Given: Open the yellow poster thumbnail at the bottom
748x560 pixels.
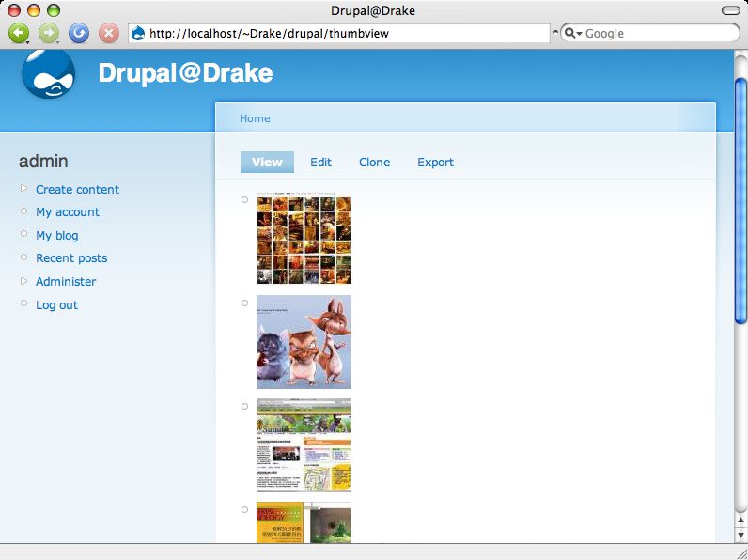Looking at the screenshot, I should (x=304, y=522).
